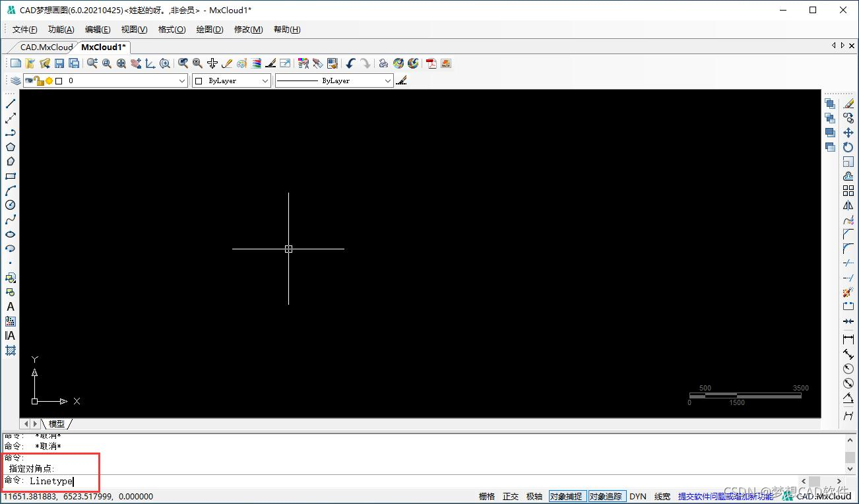Select the Arc drawing tool

point(11,191)
